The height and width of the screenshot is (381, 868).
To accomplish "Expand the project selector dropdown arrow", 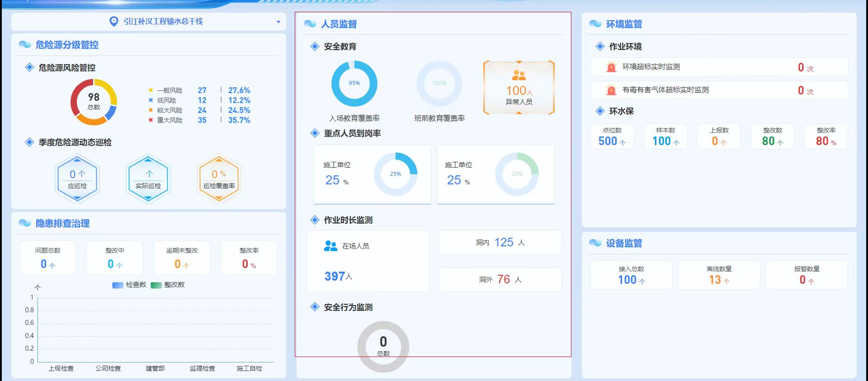I will [278, 22].
